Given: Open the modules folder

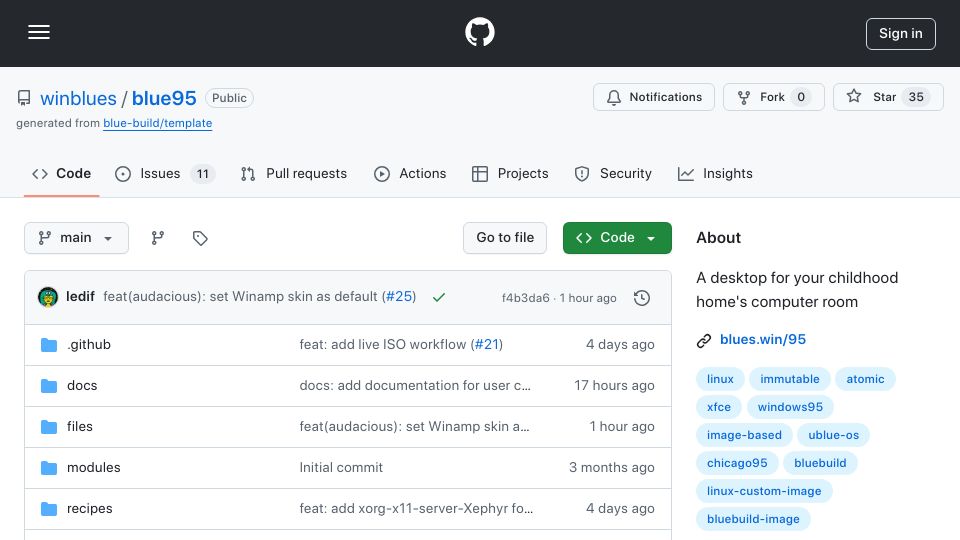Looking at the screenshot, I should click(94, 468).
